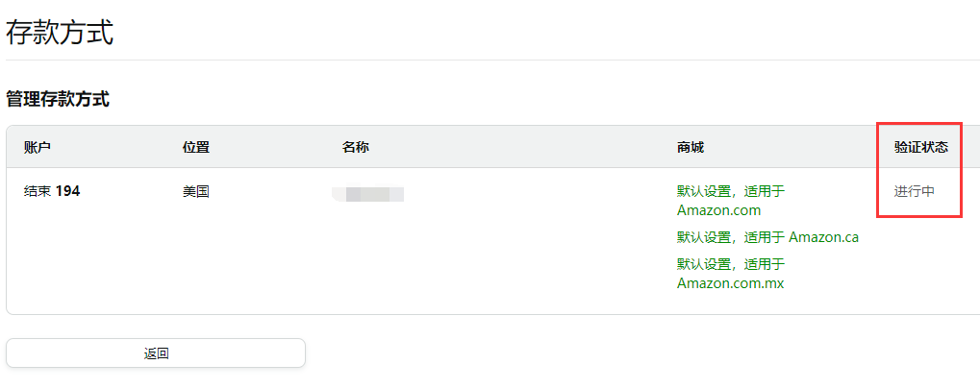Select the 账户 column header
The width and height of the screenshot is (980, 389).
click(x=37, y=147)
